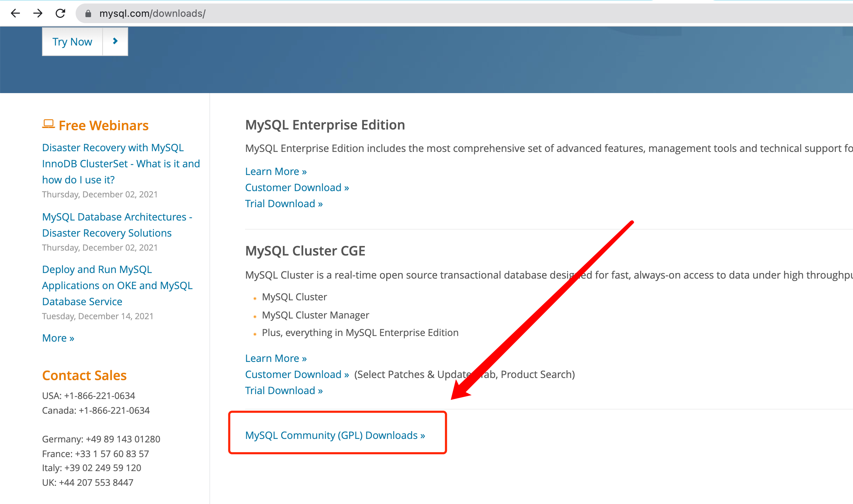Click the chevron arrow next to Try Now

pyautogui.click(x=115, y=41)
